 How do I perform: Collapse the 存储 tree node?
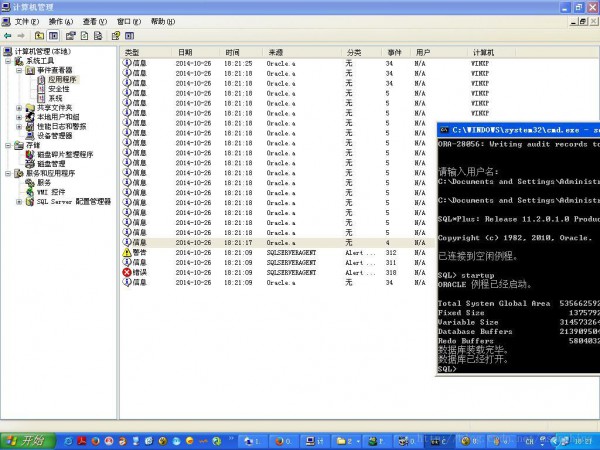8,145
